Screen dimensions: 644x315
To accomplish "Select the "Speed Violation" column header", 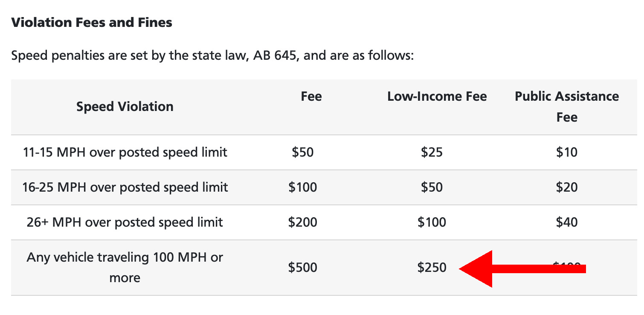I will pos(125,106).
